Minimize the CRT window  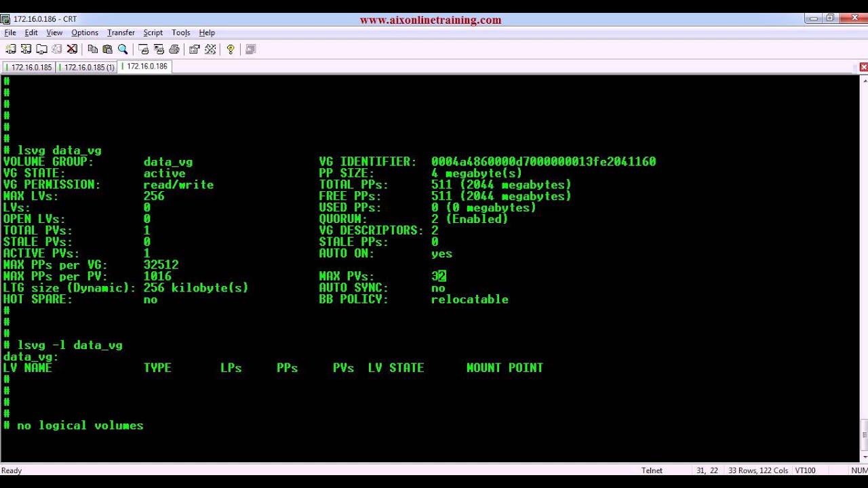click(x=814, y=19)
